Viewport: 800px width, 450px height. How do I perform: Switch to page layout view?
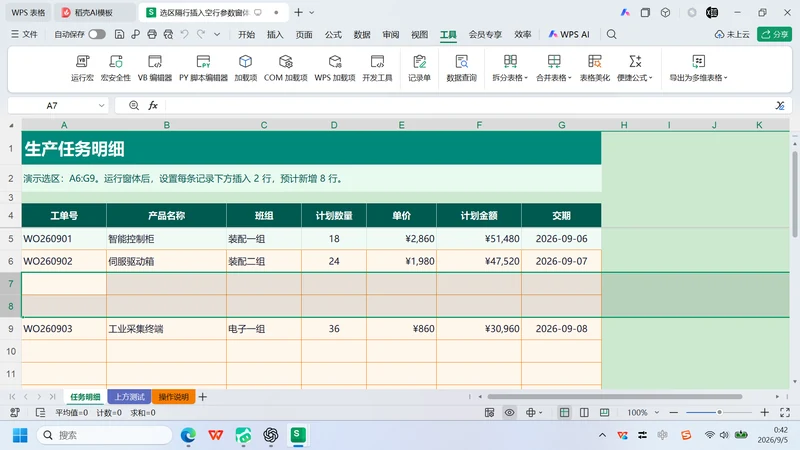[x=584, y=412]
